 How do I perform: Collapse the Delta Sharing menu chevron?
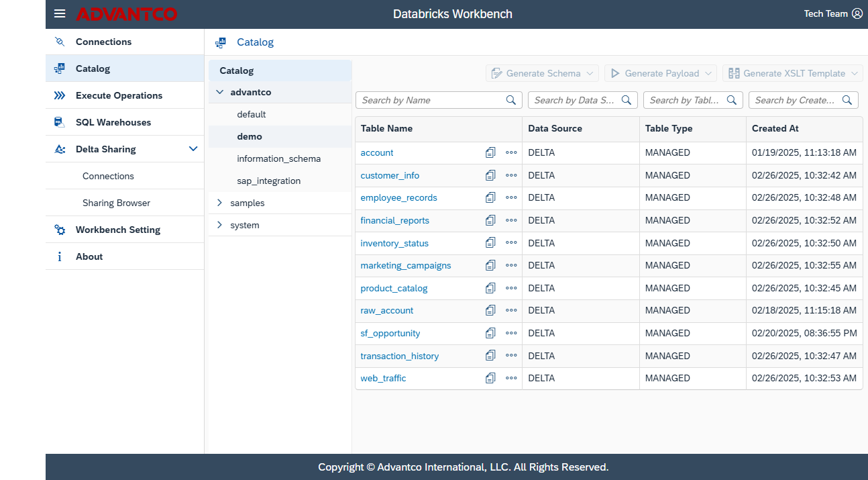pyautogui.click(x=193, y=149)
